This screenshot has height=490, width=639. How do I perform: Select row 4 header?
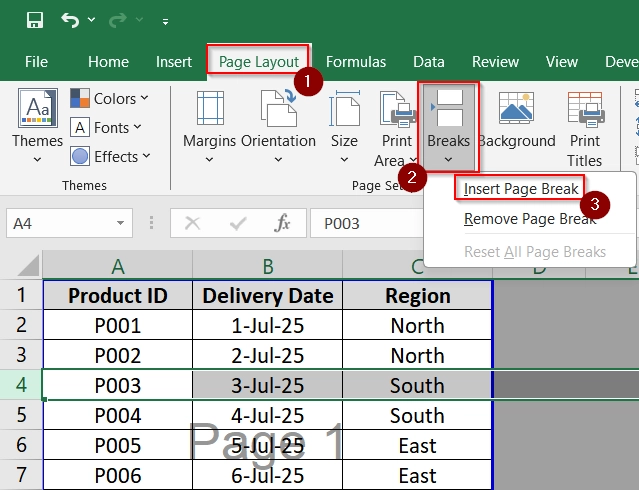point(21,385)
